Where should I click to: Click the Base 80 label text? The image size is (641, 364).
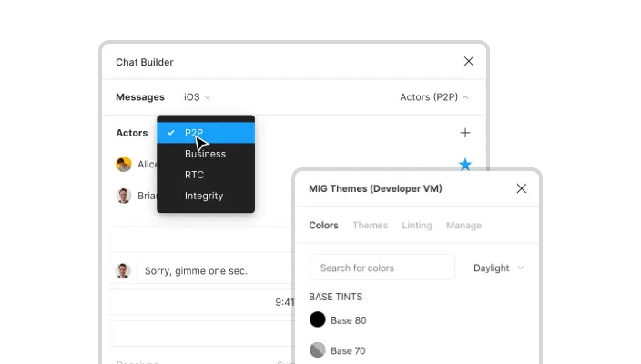click(x=349, y=320)
